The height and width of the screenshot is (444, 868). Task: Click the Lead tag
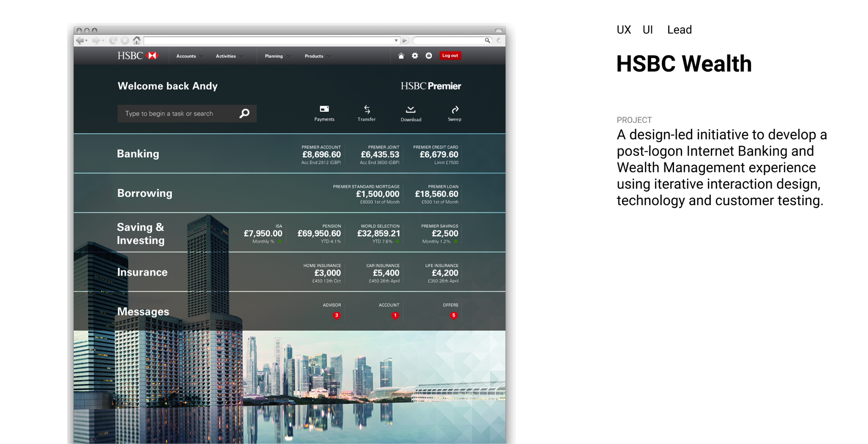coord(679,30)
